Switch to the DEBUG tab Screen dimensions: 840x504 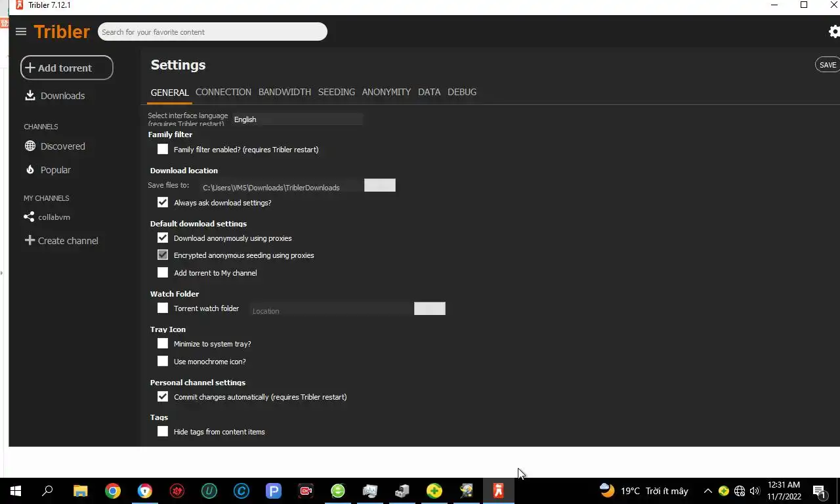[462, 93]
